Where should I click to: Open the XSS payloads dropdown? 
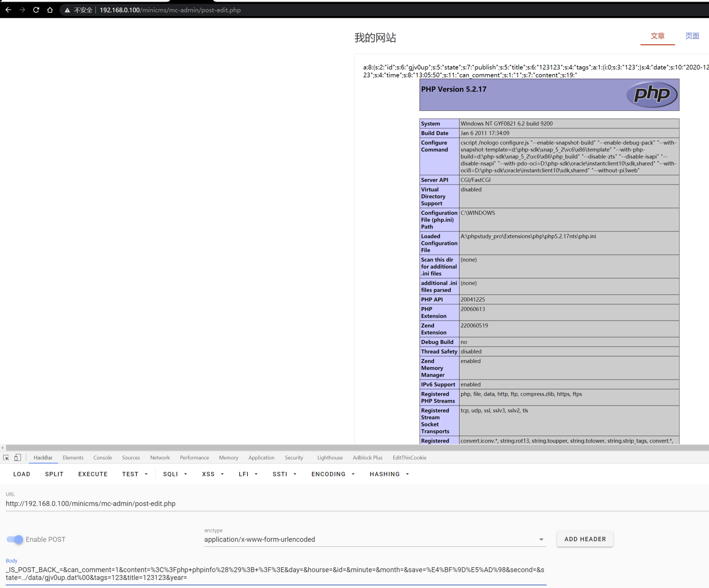(212, 474)
